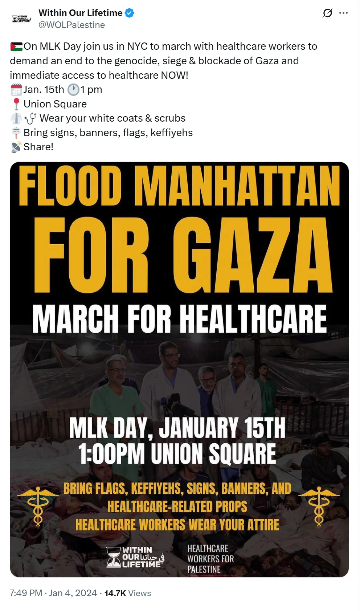The width and height of the screenshot is (364, 611).
Task: Click the display name Within Our Lifetime
Action: [x=80, y=13]
